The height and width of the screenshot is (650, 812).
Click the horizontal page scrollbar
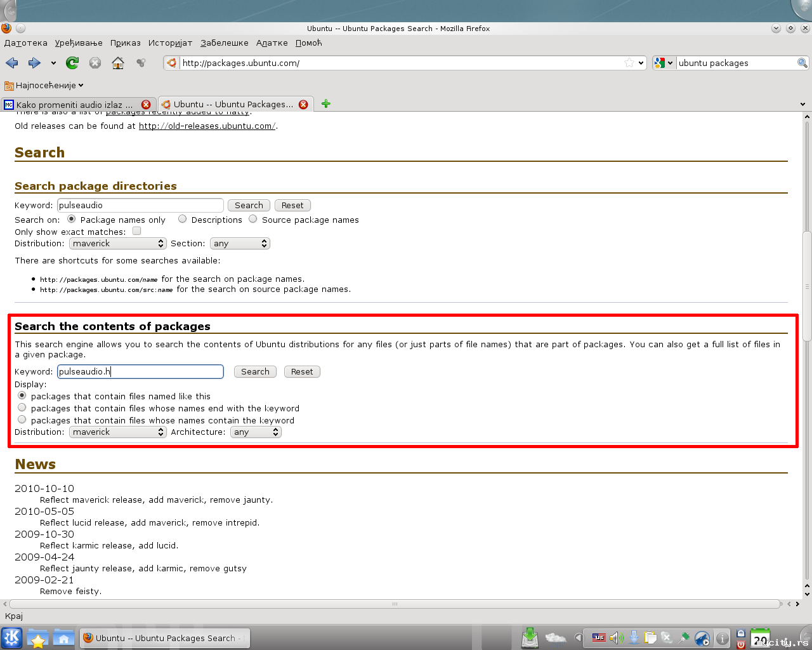click(395, 604)
